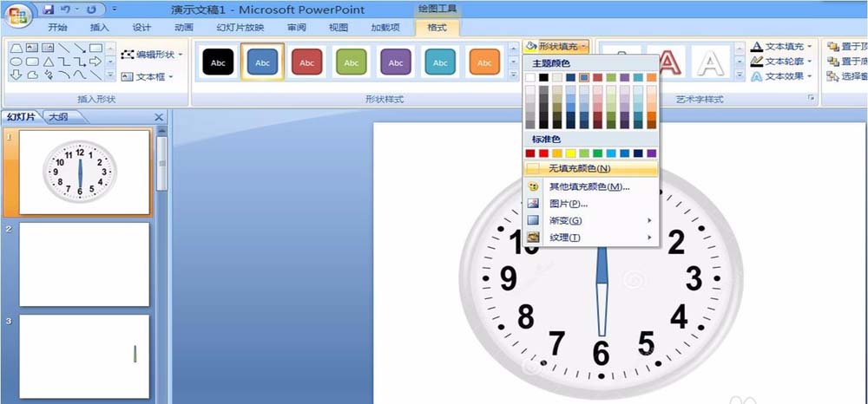Viewport: 868px width, 404px height.
Task: Apply the purple Abc shape style
Action: (395, 62)
